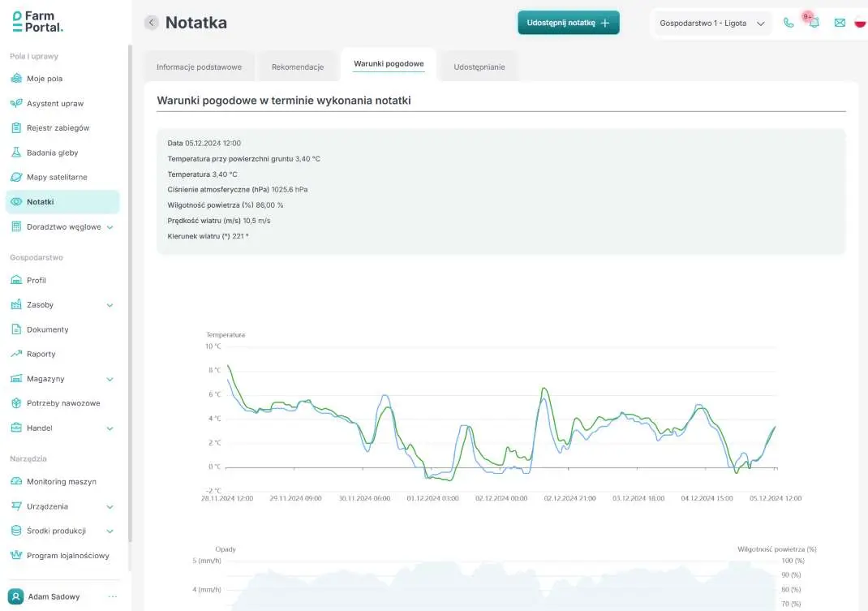This screenshot has height=611, width=868.
Task: Select the Udostępnianie tab
Action: 479,67
